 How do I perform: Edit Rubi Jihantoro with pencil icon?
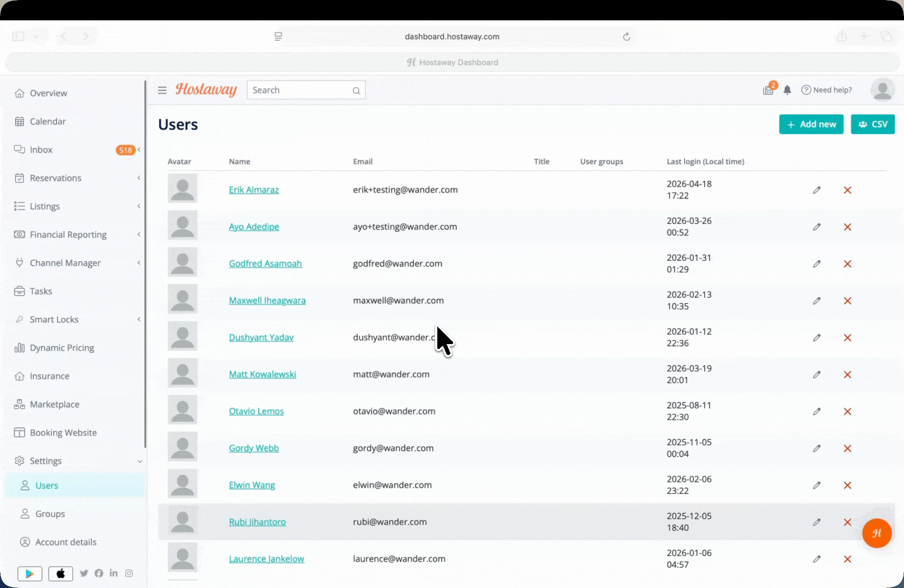coord(817,522)
